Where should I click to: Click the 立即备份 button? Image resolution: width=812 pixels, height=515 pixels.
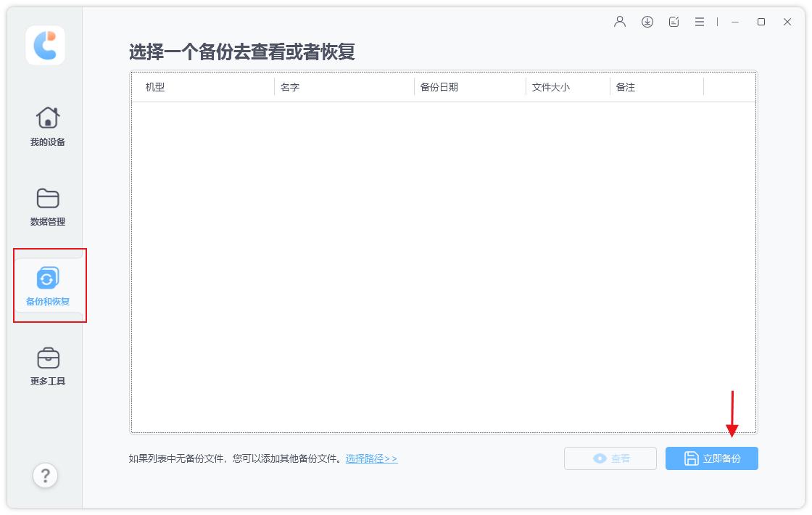tap(711, 458)
